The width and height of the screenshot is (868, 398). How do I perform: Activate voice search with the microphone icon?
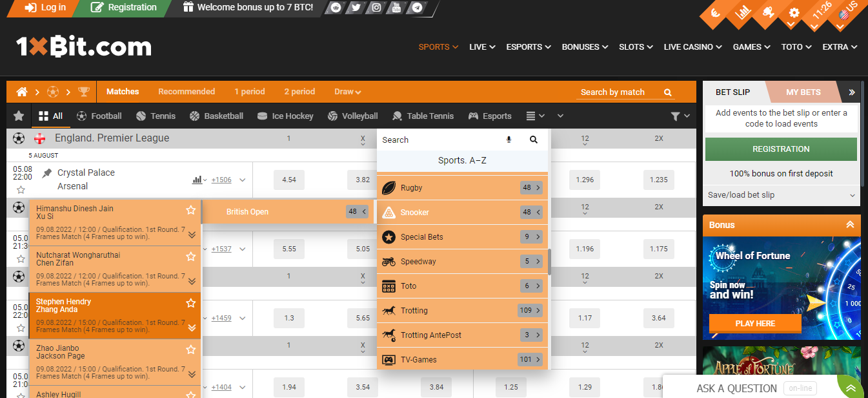click(x=509, y=140)
